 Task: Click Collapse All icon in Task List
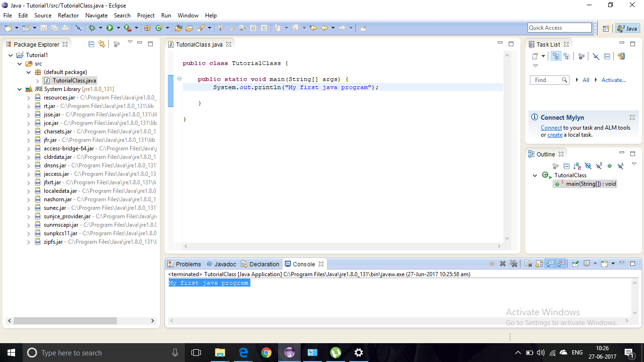pos(607,57)
